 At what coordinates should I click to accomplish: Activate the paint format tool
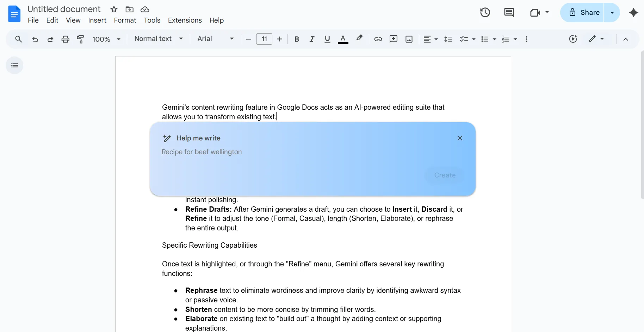[81, 39]
